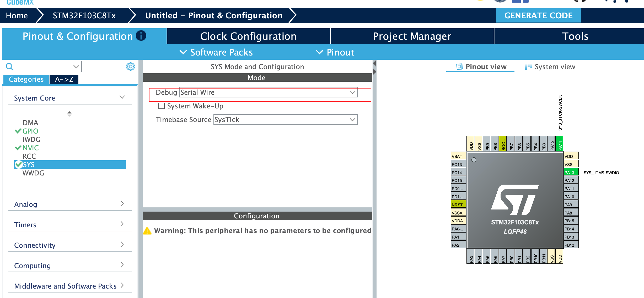Image resolution: width=644 pixels, height=298 pixels.
Task: Select the Categories tab
Action: [x=26, y=79]
